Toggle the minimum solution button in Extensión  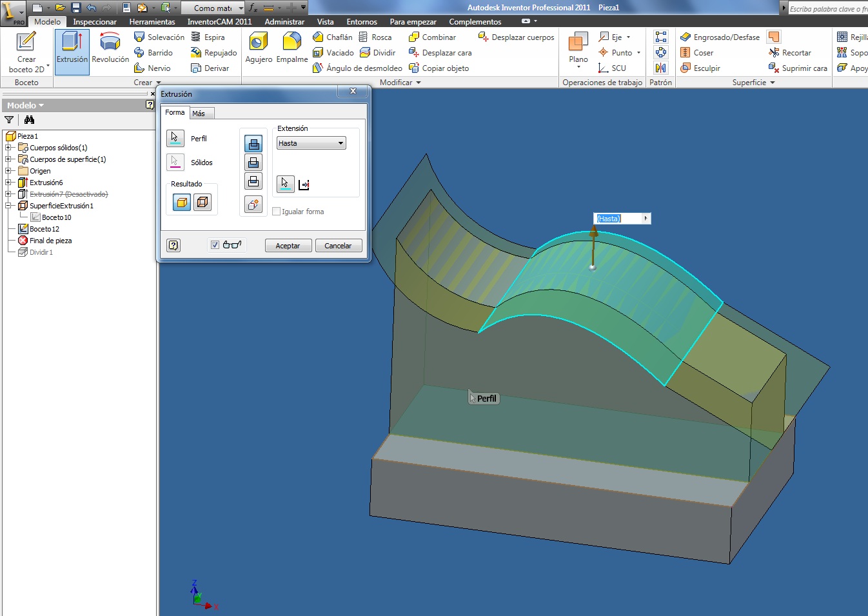point(304,185)
